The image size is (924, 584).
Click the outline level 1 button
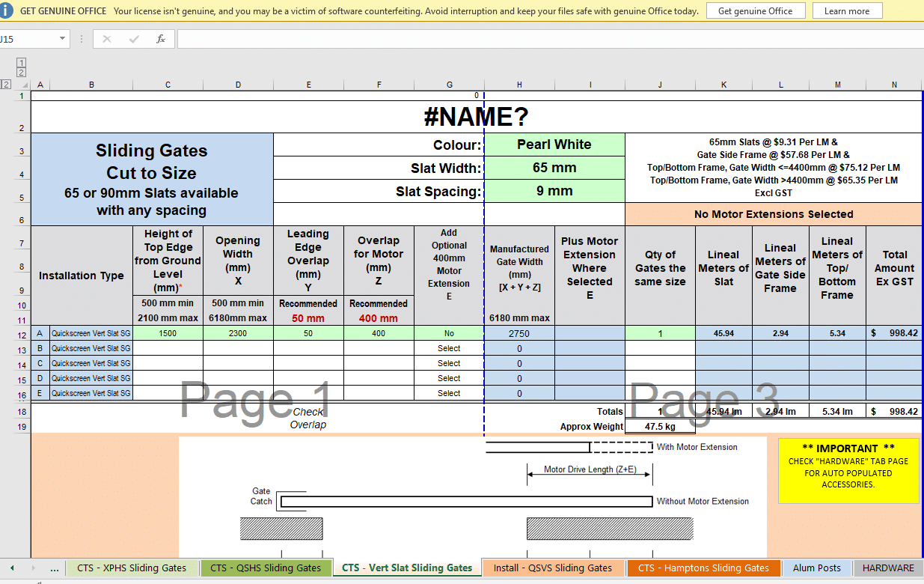point(21,63)
